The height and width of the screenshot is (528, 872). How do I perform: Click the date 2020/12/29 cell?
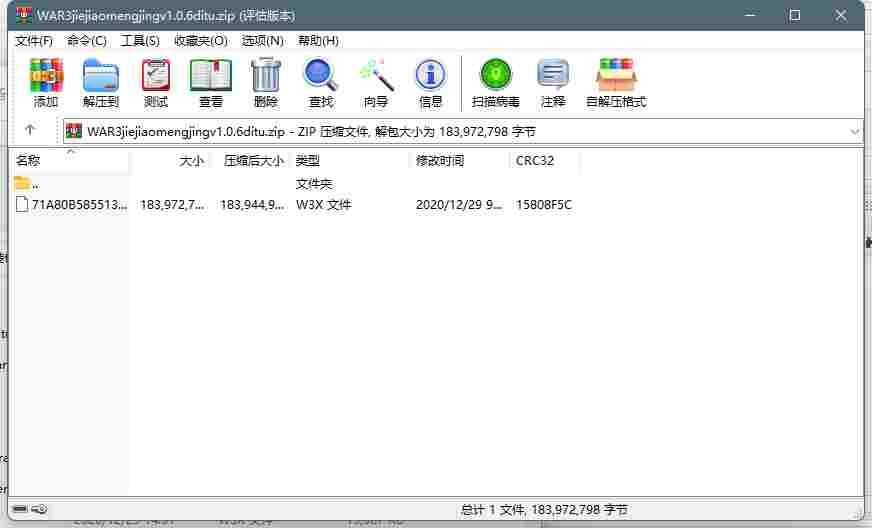coord(459,205)
